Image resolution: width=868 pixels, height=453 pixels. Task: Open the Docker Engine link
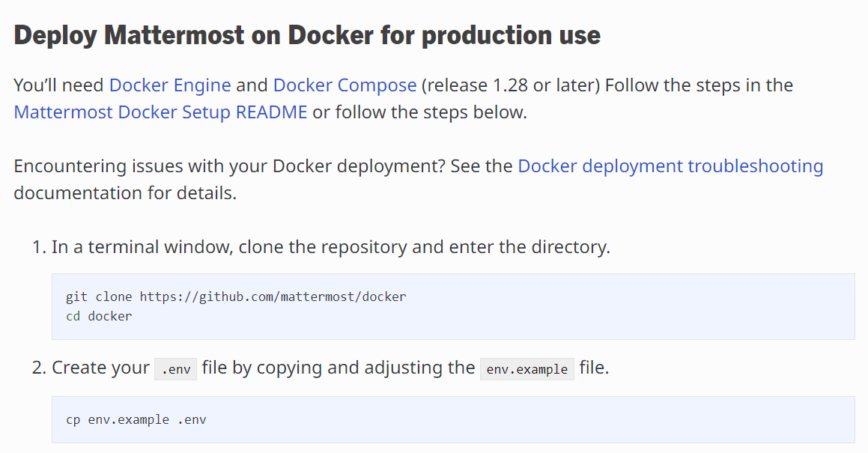click(x=170, y=85)
